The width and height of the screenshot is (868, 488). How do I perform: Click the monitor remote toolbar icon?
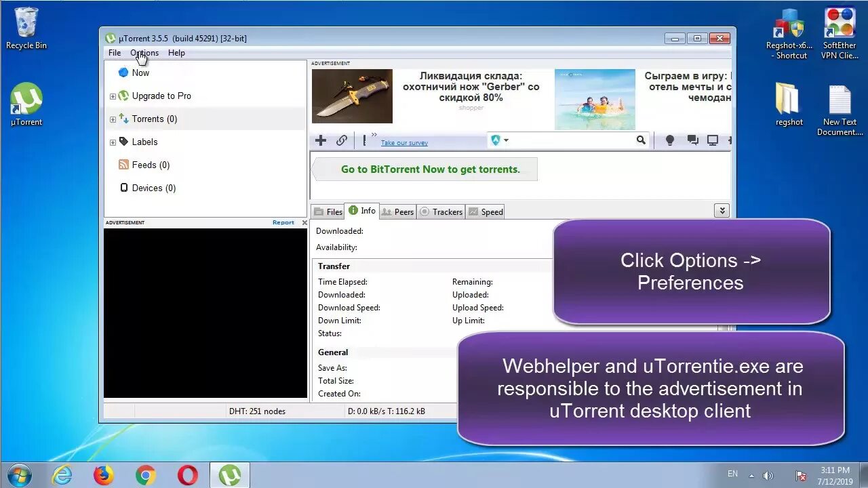[713, 140]
